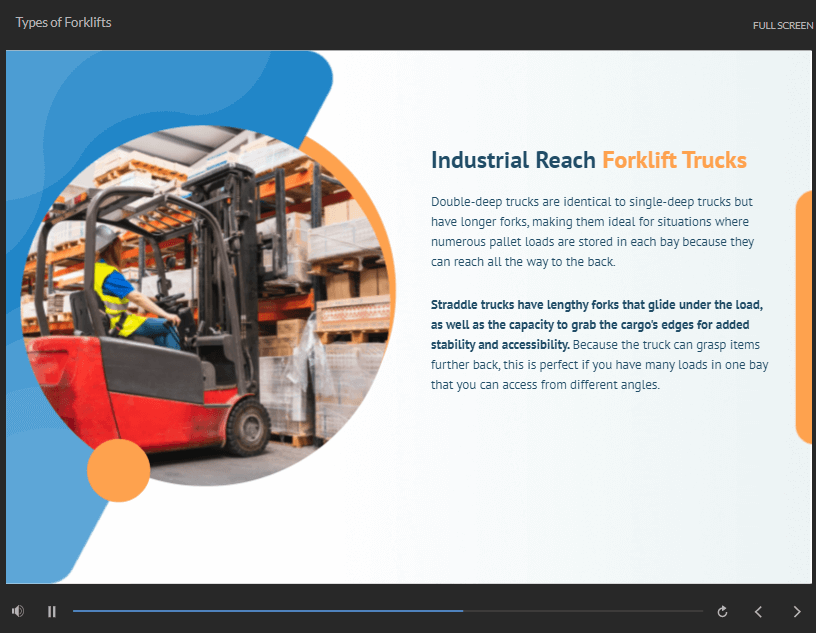Open the orange tab on the right edge
Screen dimensions: 816x633
805,316
